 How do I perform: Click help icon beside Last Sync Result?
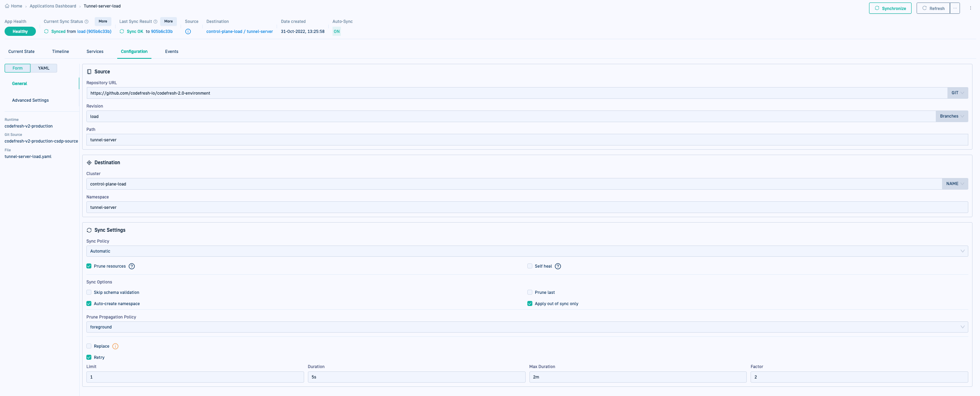tap(156, 22)
